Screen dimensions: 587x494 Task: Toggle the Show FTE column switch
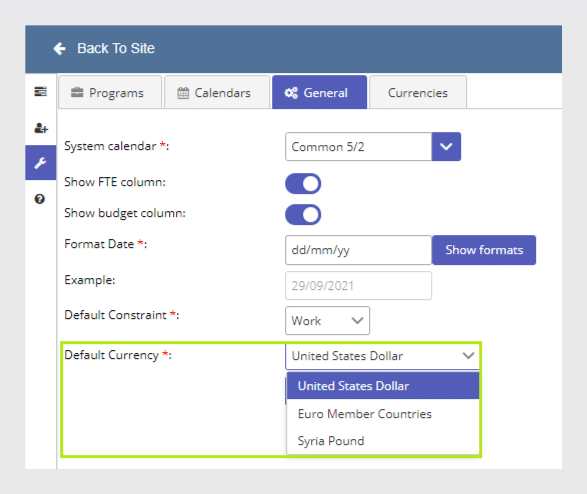pos(303,183)
